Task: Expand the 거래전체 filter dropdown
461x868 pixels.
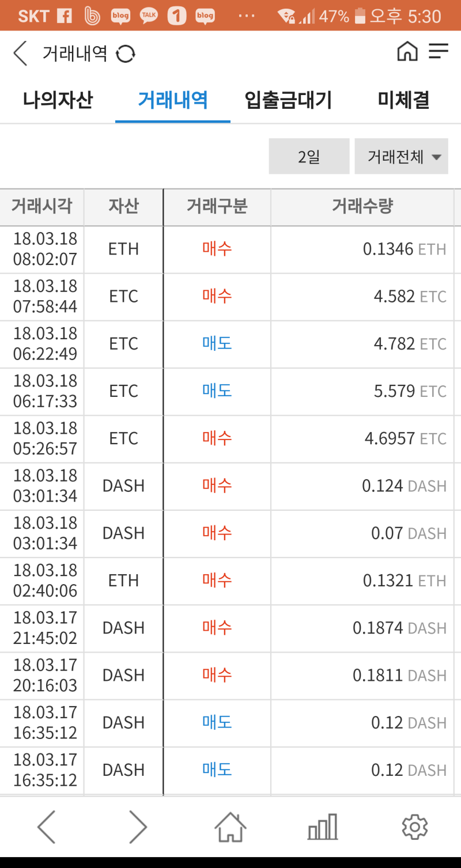Action: pyautogui.click(x=401, y=157)
